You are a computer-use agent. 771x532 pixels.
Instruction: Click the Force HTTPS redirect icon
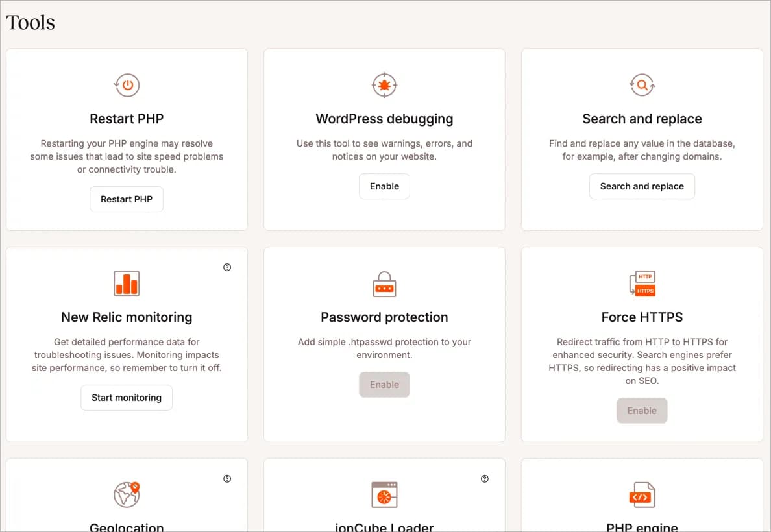point(642,284)
